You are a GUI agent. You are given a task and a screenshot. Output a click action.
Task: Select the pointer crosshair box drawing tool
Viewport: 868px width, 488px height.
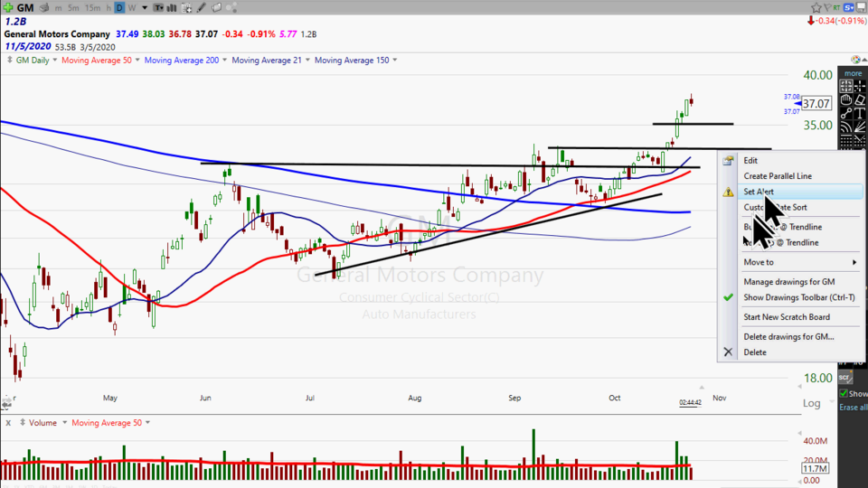click(x=846, y=86)
